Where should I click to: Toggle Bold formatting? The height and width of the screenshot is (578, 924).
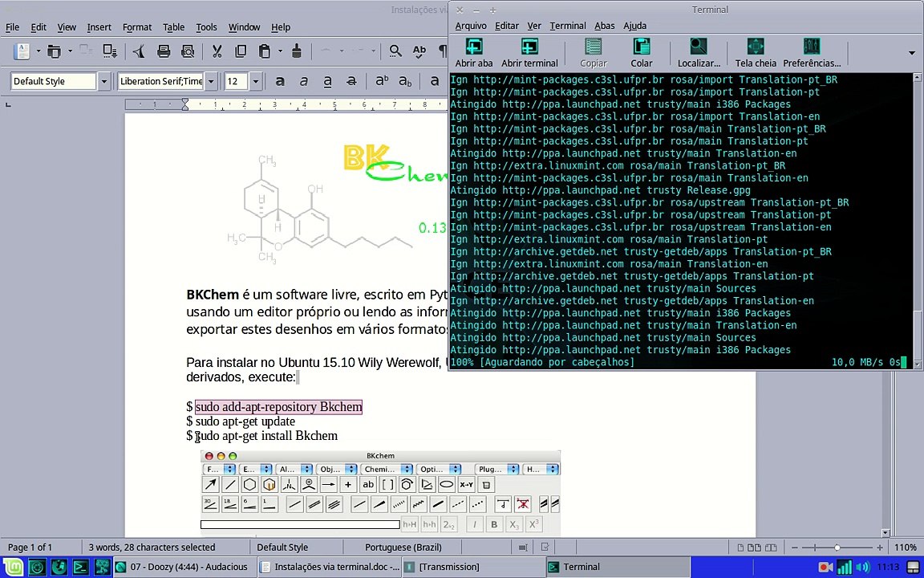coord(280,81)
